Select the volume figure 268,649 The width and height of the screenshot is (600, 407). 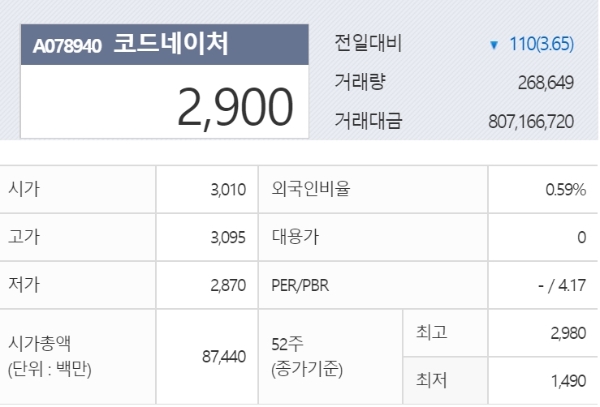click(x=546, y=84)
